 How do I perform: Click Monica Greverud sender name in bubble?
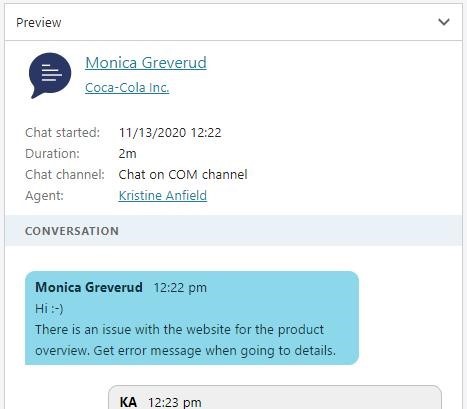[x=89, y=287]
